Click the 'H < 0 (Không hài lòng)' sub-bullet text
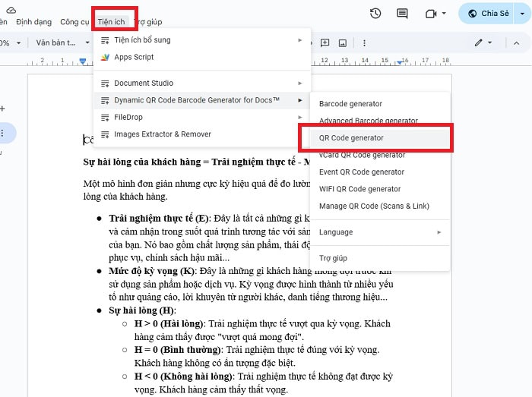Image resolution: width=532 pixels, height=397 pixels. [x=184, y=377]
